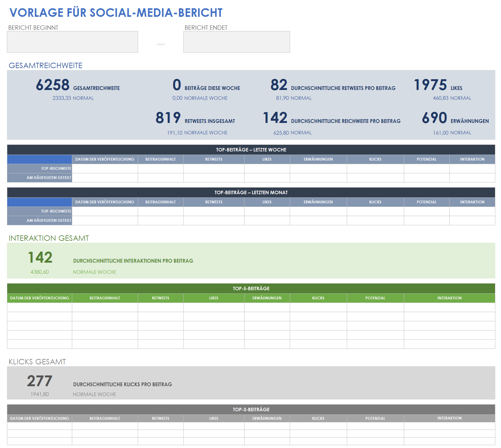Click the INTERAKTION GESAMT section heading
Image resolution: width=501 pixels, height=448 pixels.
tap(49, 238)
